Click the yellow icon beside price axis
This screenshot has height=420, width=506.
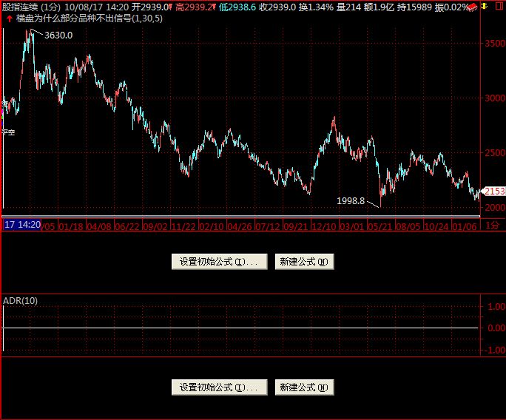coord(485,6)
